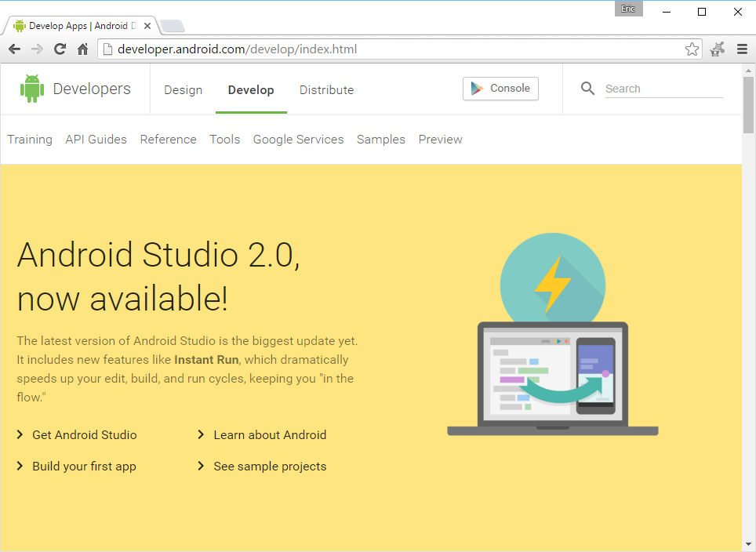Go to the browser Home page

pyautogui.click(x=83, y=49)
